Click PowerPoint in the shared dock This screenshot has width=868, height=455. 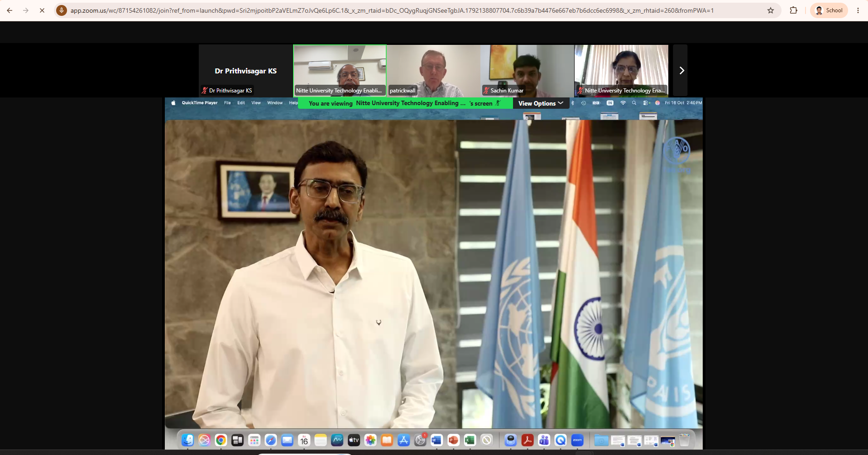pyautogui.click(x=453, y=440)
